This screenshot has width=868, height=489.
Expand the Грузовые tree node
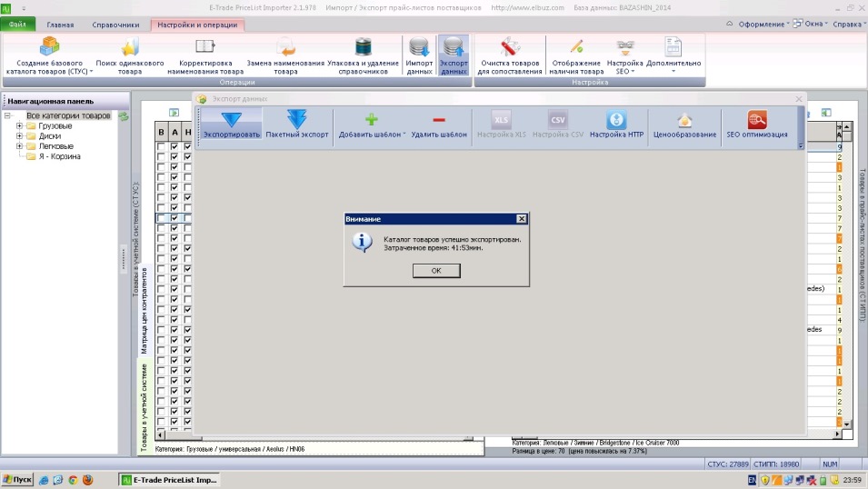pos(19,125)
